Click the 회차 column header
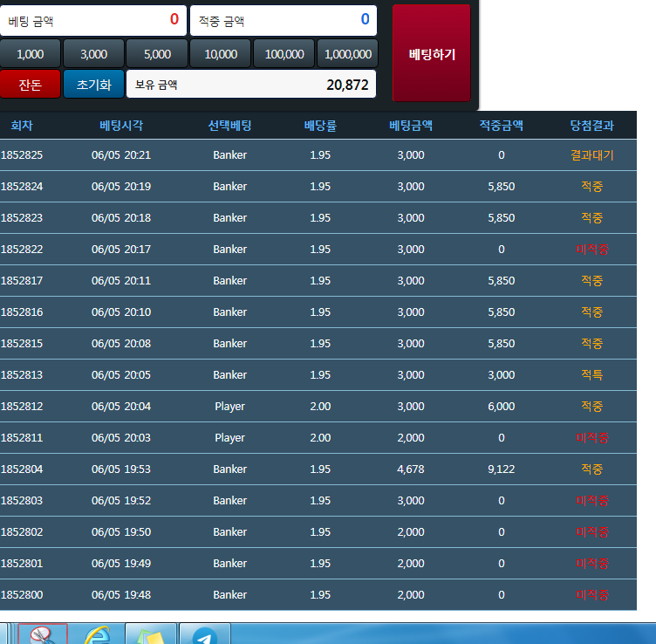 (22, 125)
